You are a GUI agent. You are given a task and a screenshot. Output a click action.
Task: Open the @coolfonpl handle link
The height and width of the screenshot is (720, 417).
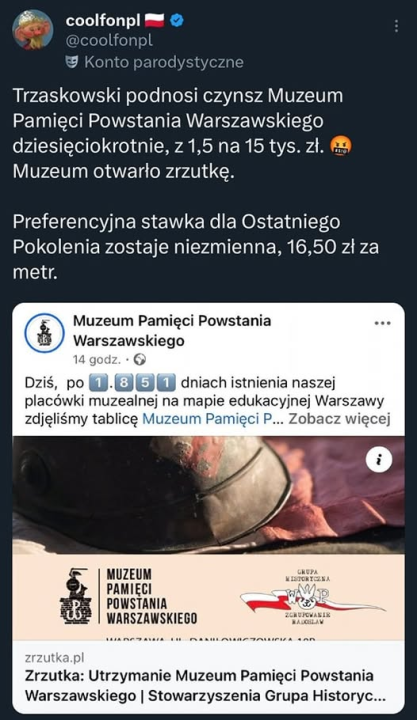109,41
